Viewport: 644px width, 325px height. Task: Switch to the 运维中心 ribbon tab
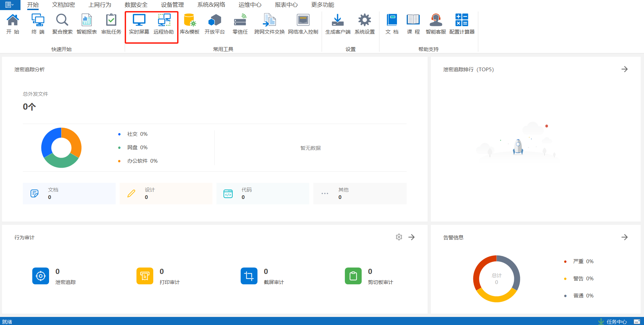(x=250, y=5)
